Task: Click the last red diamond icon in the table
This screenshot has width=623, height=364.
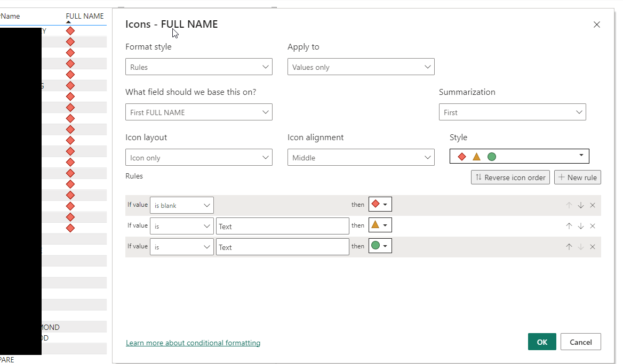Action: click(70, 228)
